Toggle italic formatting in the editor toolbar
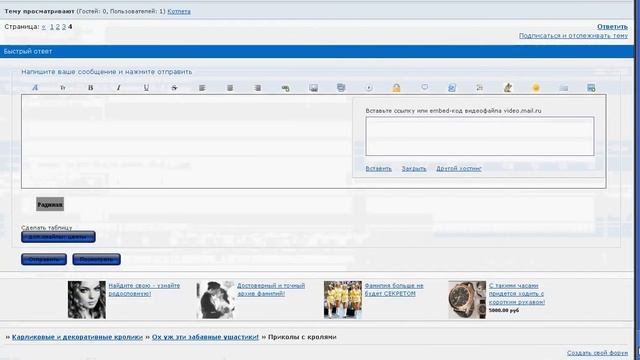Viewport: 640px width, 360px height. [119, 88]
